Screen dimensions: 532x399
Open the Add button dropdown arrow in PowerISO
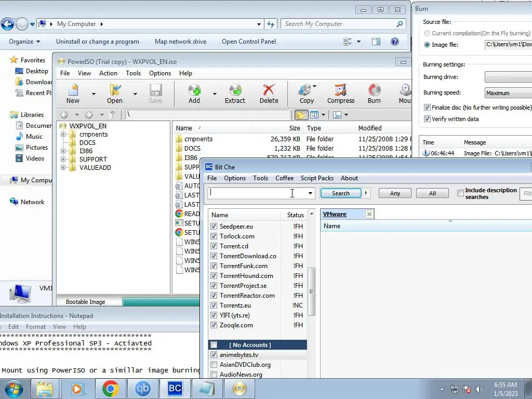point(215,94)
